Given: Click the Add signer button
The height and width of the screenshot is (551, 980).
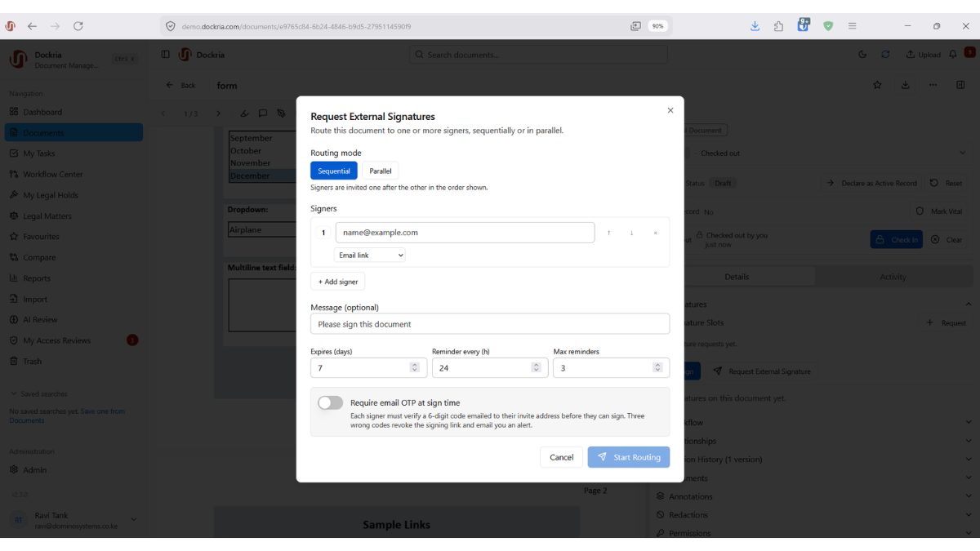Looking at the screenshot, I should [x=338, y=282].
